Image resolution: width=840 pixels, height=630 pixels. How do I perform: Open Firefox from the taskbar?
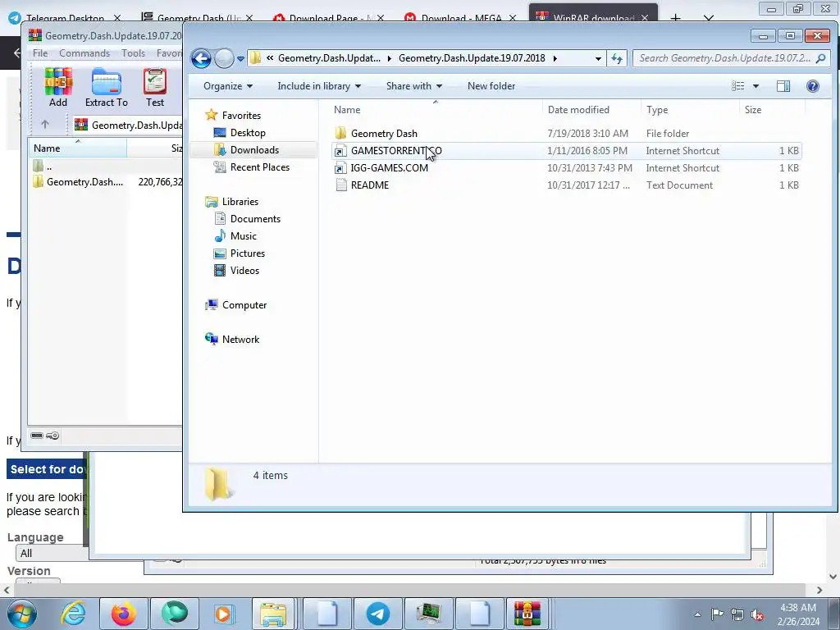pyautogui.click(x=124, y=614)
